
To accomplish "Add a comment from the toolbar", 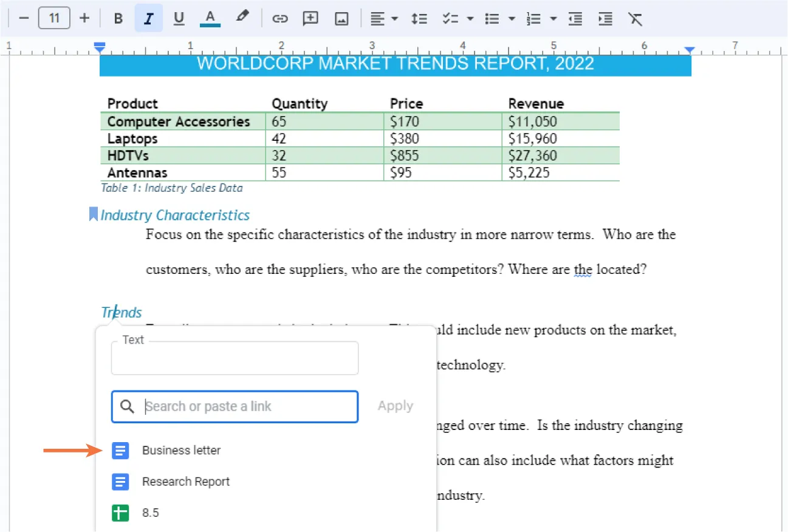I will click(310, 19).
